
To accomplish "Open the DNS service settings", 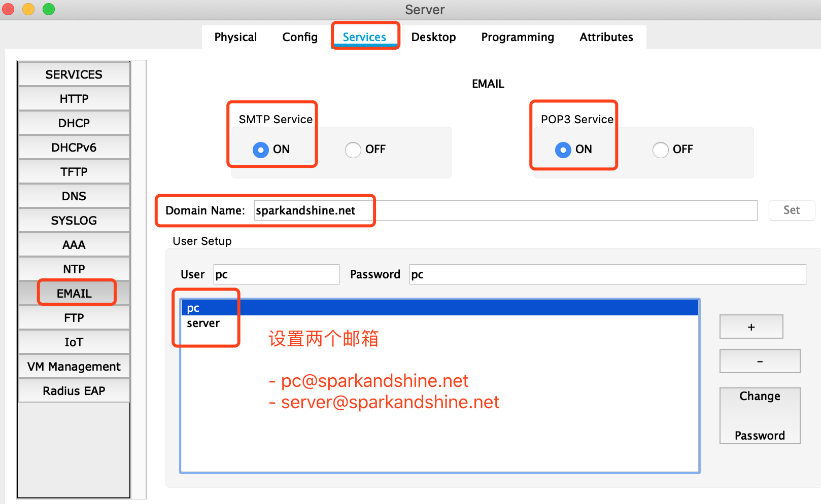I will click(74, 196).
